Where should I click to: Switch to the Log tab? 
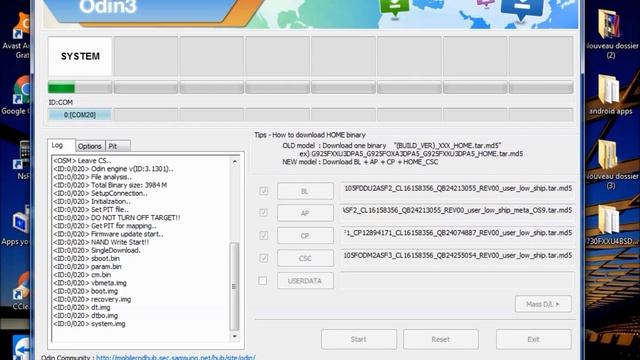(61, 145)
